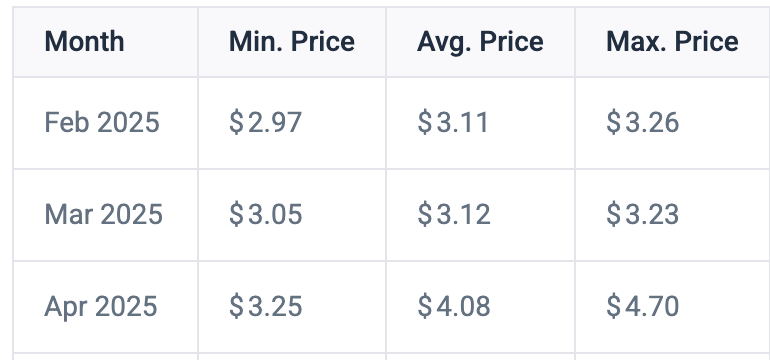770x360 pixels.
Task: Click Mar 2025 average price $3.12
Action: point(454,215)
